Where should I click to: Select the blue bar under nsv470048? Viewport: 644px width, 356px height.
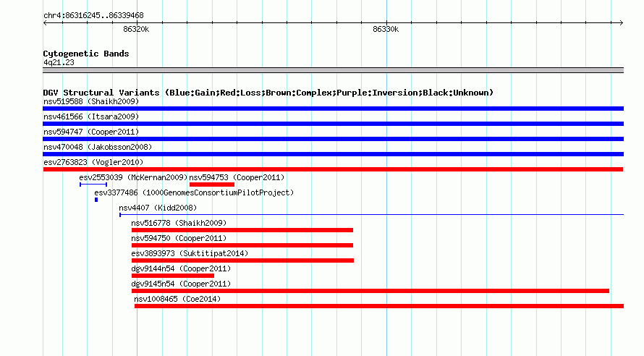pyautogui.click(x=333, y=154)
